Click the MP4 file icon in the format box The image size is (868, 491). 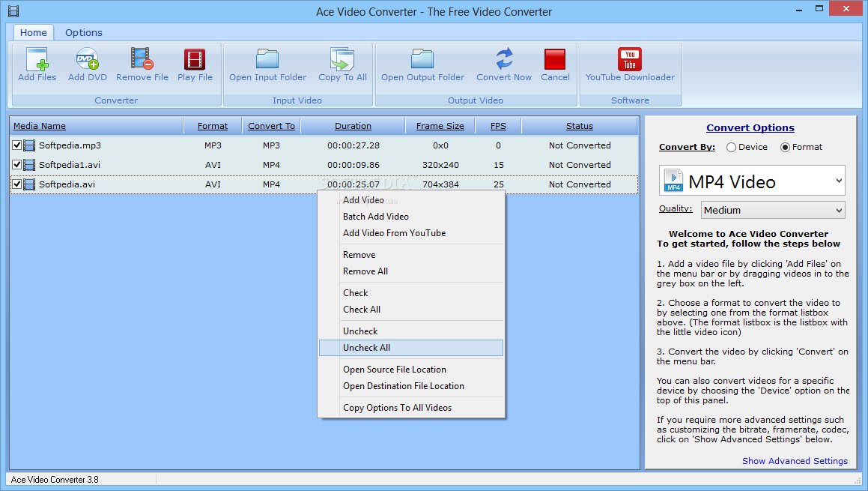(674, 181)
